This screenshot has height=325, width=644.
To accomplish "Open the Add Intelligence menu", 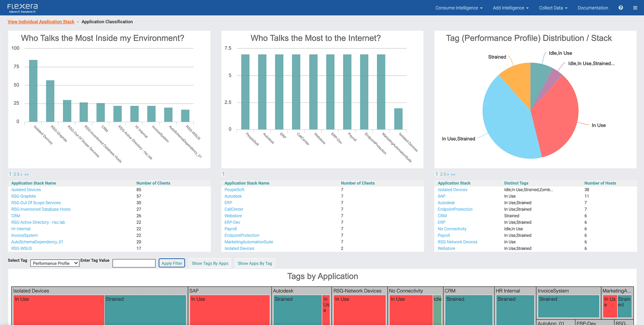I will tap(510, 8).
